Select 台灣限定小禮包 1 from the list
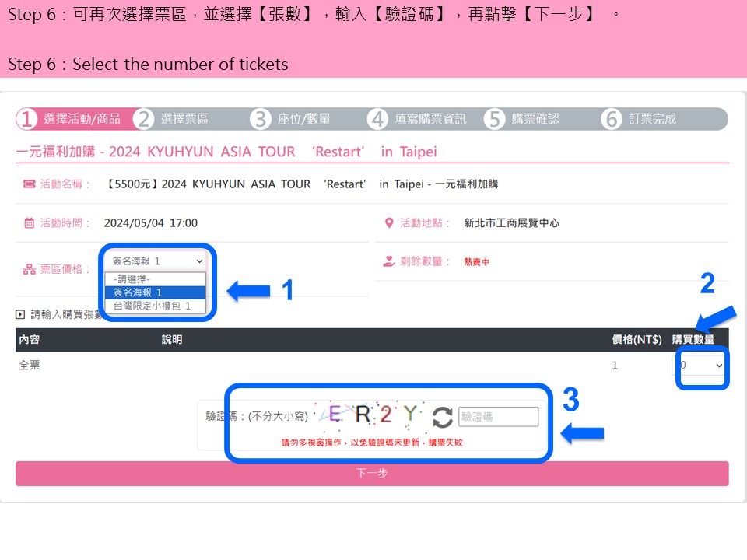747x560 pixels. pyautogui.click(x=156, y=306)
